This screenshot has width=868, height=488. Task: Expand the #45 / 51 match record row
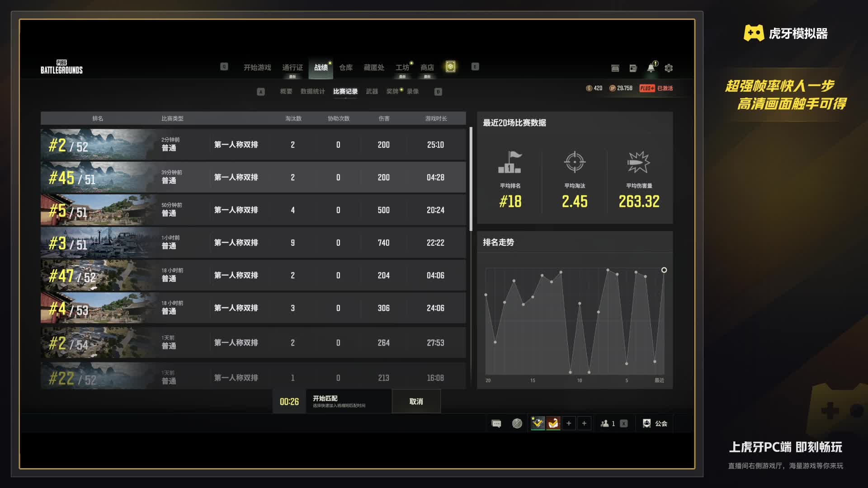point(253,178)
